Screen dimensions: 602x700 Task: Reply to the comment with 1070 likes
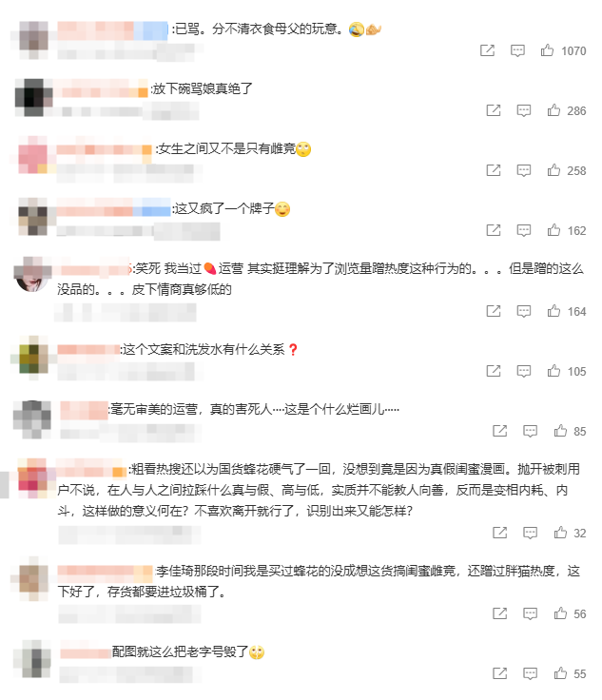(517, 50)
